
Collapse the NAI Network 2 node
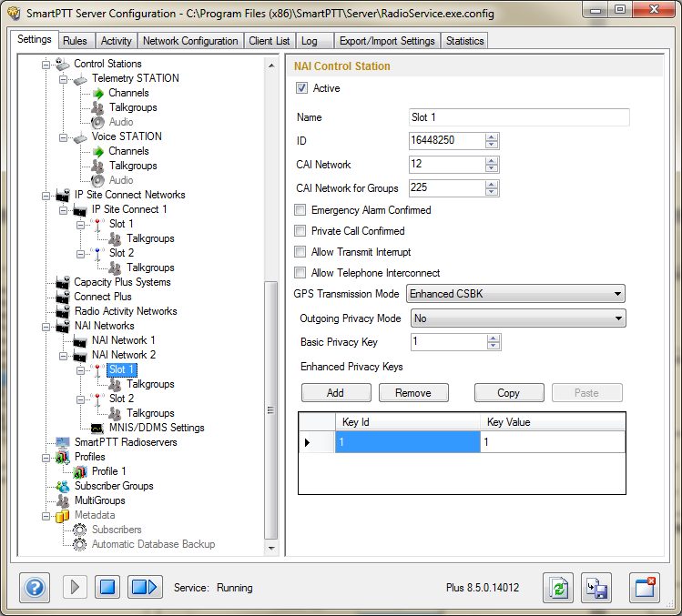click(x=63, y=356)
